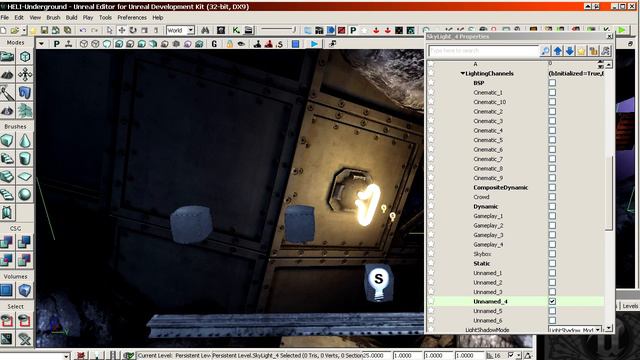Activate Geometry mode cube icon
Image resolution: width=640 pixels, height=360 pixels.
pyautogui.click(x=25, y=57)
